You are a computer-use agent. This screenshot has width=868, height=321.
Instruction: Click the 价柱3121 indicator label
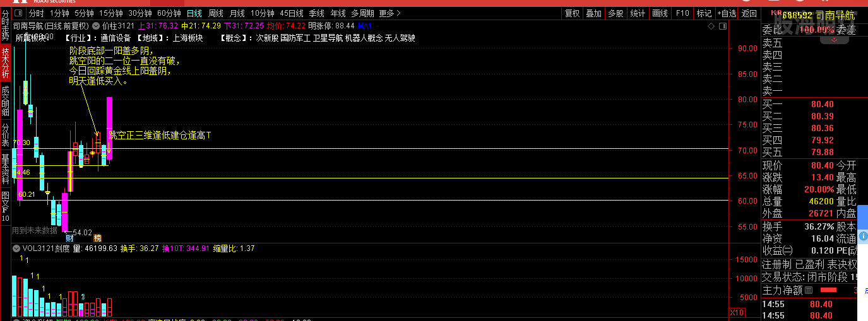pyautogui.click(x=118, y=26)
